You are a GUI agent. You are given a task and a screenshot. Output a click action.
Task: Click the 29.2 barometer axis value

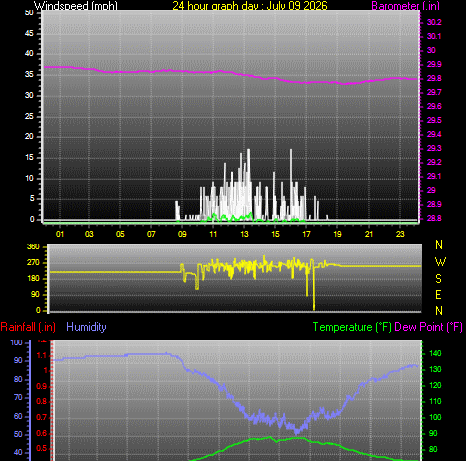[434, 162]
